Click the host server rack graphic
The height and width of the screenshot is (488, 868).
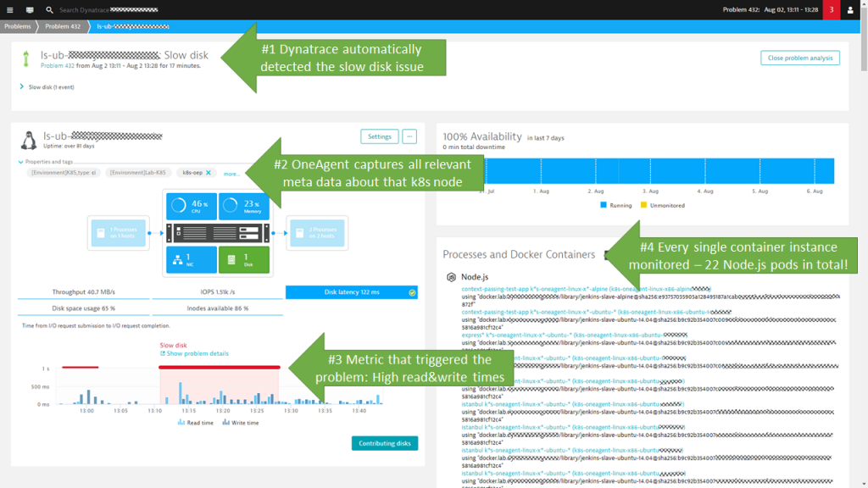point(218,233)
